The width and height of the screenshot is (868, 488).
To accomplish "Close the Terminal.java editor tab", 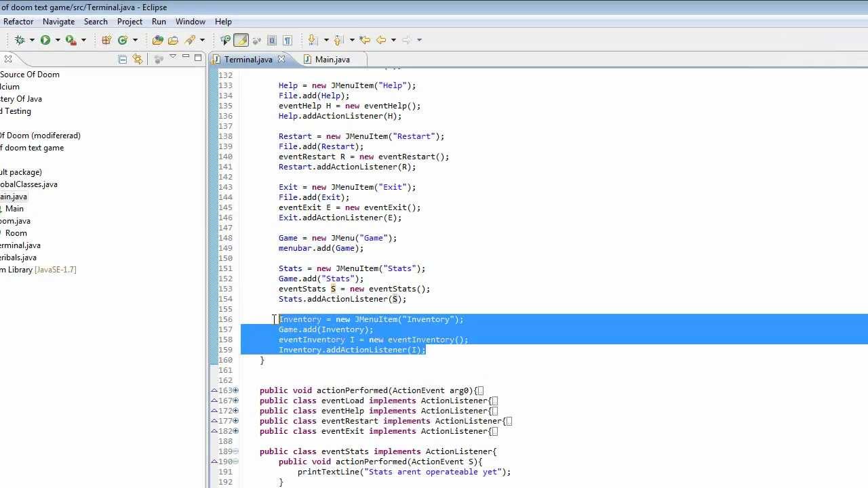I will [281, 60].
